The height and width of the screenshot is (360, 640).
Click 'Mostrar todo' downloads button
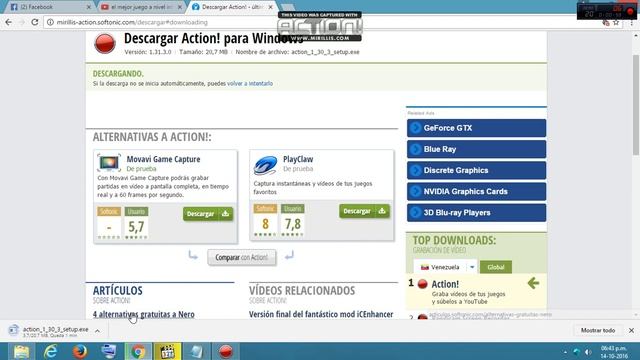(598, 330)
